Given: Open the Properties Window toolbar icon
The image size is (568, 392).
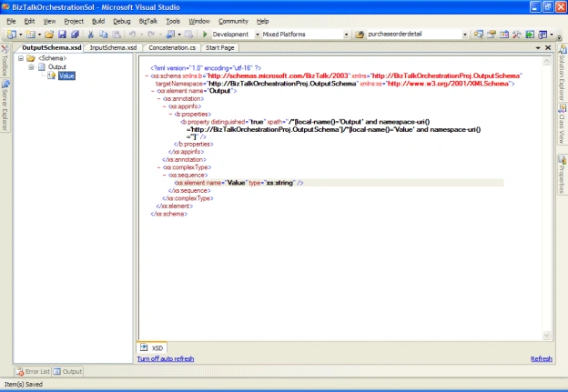Looking at the screenshot, I should coord(492,35).
